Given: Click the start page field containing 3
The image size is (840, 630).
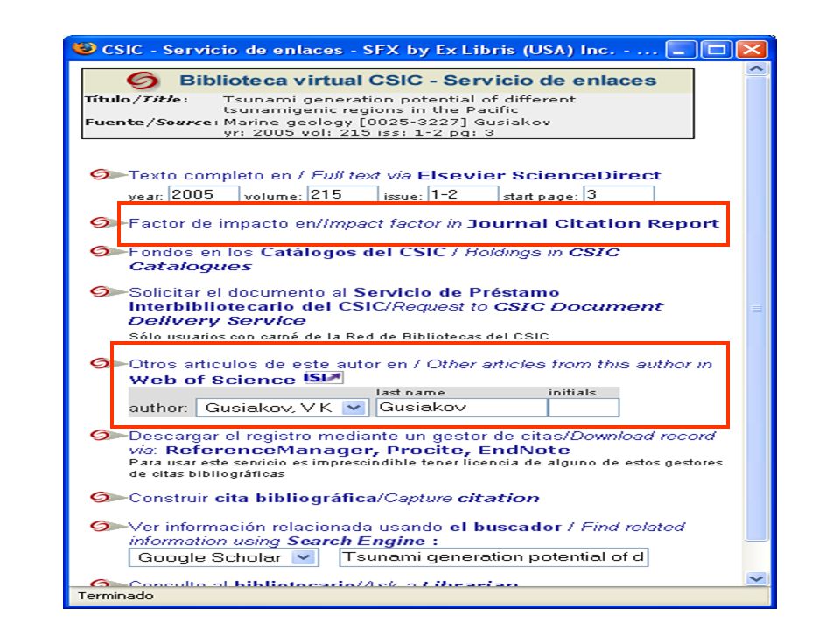Looking at the screenshot, I should pos(619,194).
